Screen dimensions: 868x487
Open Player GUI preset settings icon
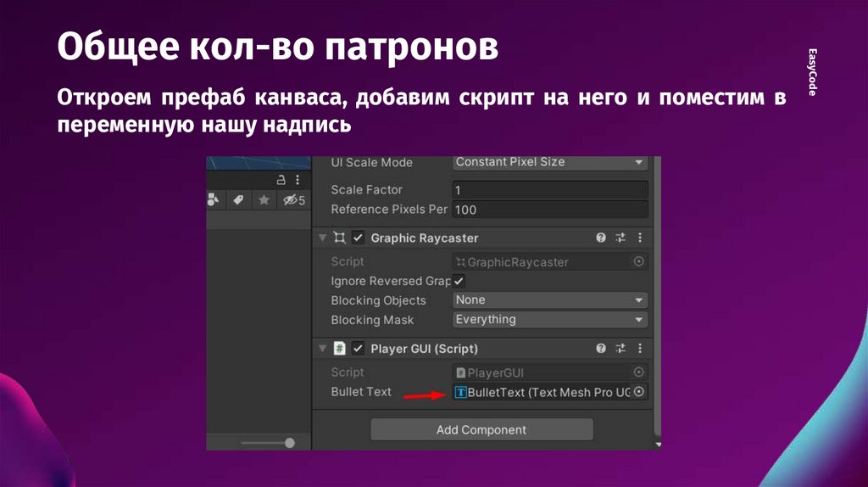pyautogui.click(x=620, y=349)
